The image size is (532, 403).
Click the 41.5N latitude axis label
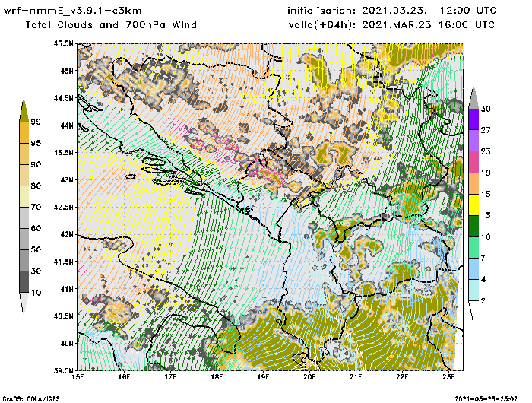point(63,262)
